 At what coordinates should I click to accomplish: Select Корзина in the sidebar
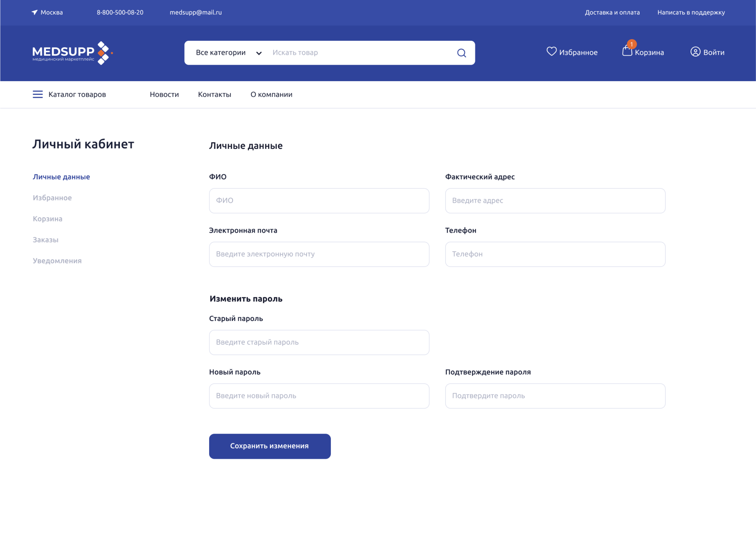48,219
